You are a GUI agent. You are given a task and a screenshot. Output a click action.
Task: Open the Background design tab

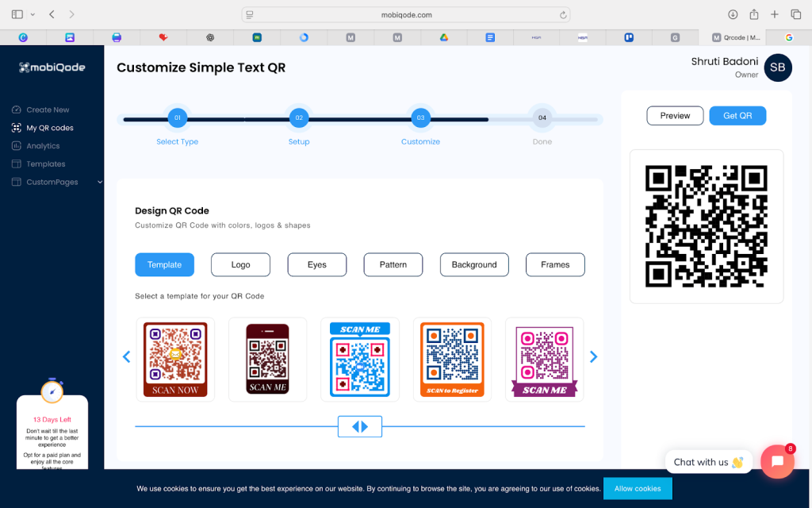click(473, 264)
